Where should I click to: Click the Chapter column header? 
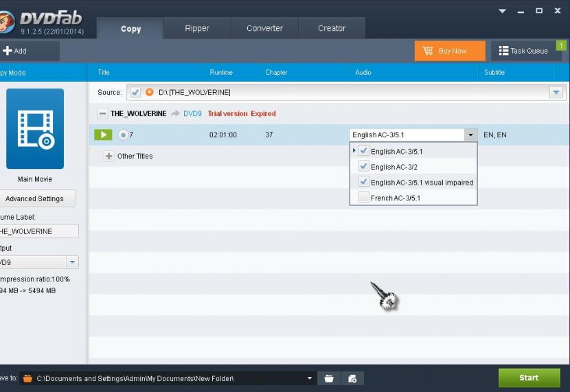[276, 72]
